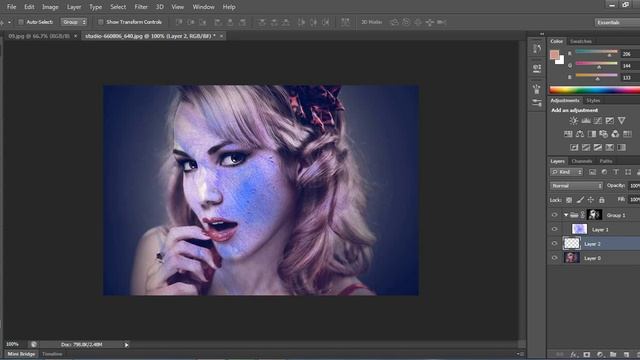
Task: Add a Color Lookup adjustment
Action: pos(627,134)
